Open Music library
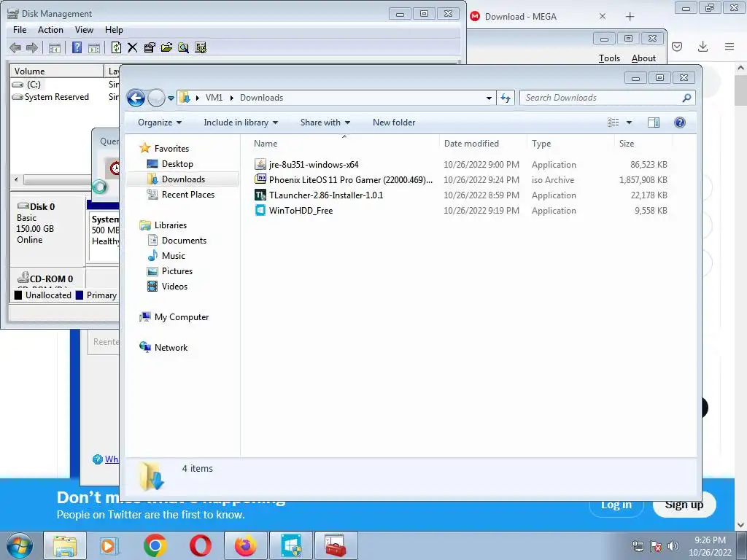 click(174, 256)
